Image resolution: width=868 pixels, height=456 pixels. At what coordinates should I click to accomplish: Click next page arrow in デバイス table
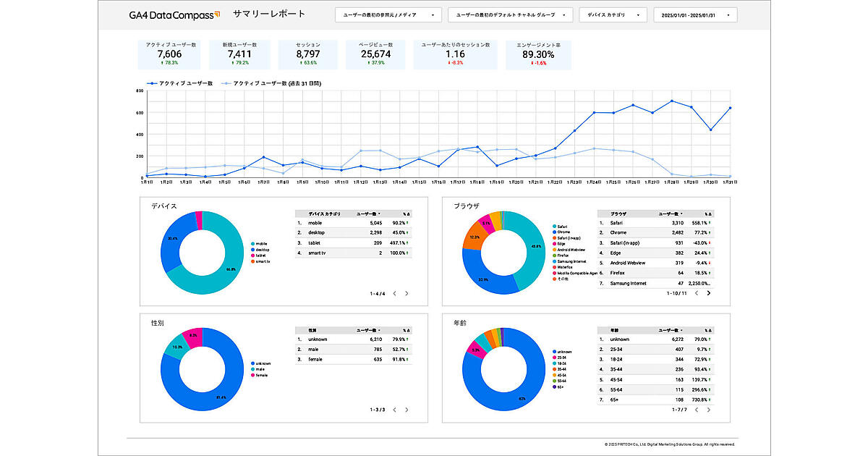[x=407, y=293]
